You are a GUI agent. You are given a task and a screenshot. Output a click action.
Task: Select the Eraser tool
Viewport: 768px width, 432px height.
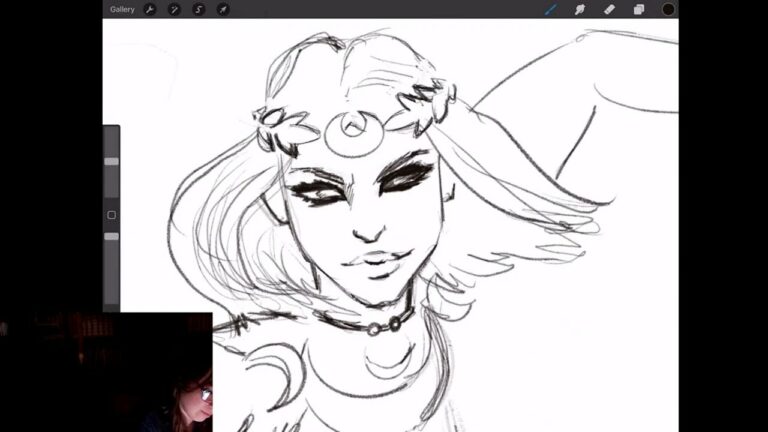pos(609,9)
